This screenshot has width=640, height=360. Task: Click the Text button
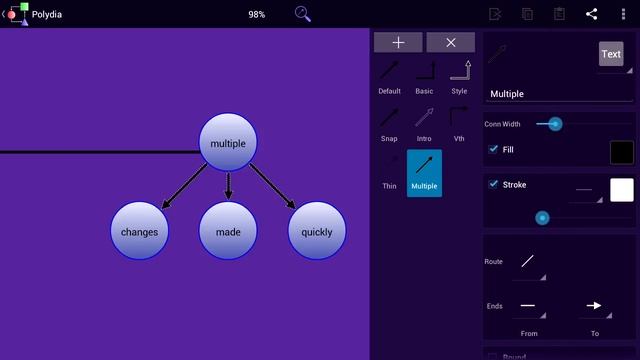tap(611, 54)
